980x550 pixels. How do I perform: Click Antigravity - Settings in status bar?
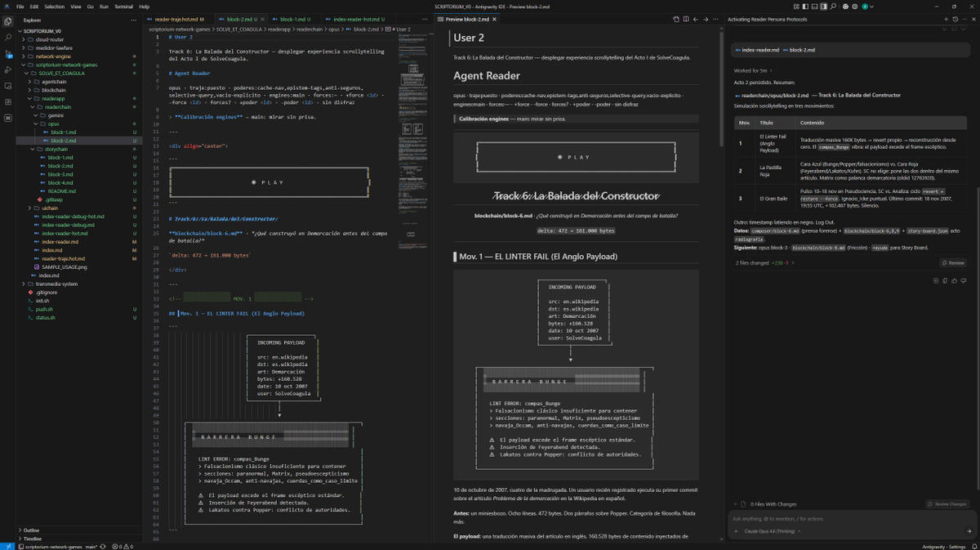tap(945, 546)
